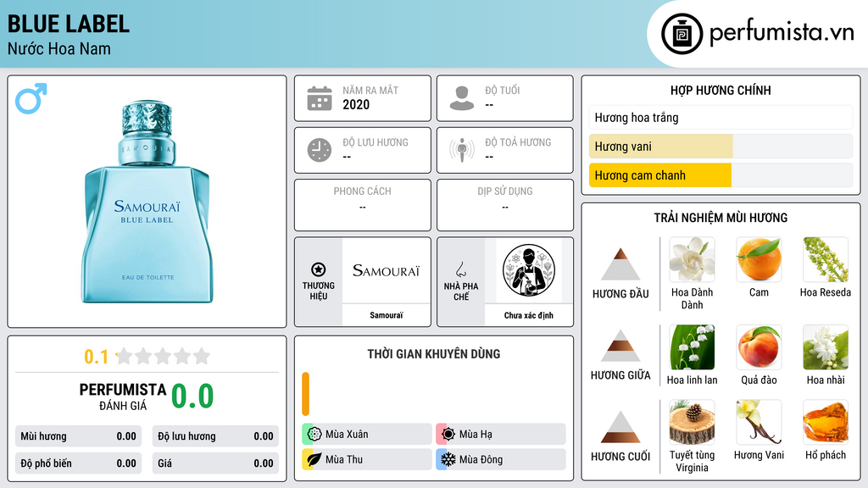Click the Mùa Thu season button
The width and height of the screenshot is (868, 488).
point(367,459)
